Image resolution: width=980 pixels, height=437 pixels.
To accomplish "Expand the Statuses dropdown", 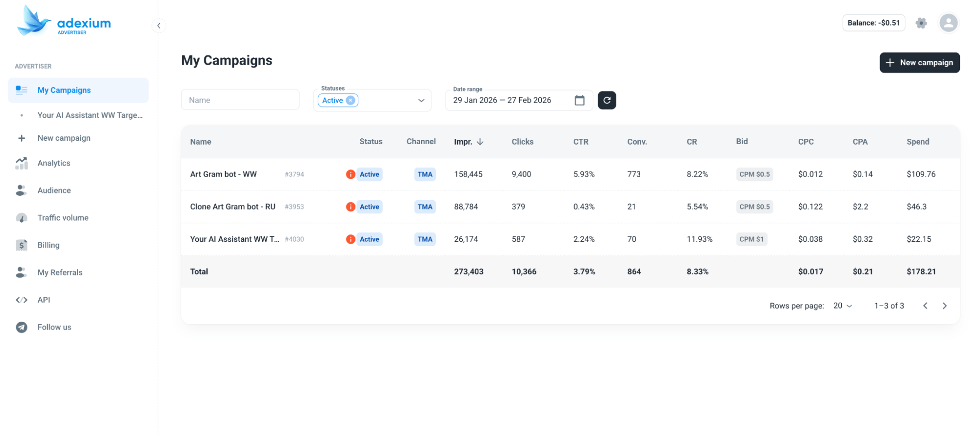I will (x=421, y=101).
